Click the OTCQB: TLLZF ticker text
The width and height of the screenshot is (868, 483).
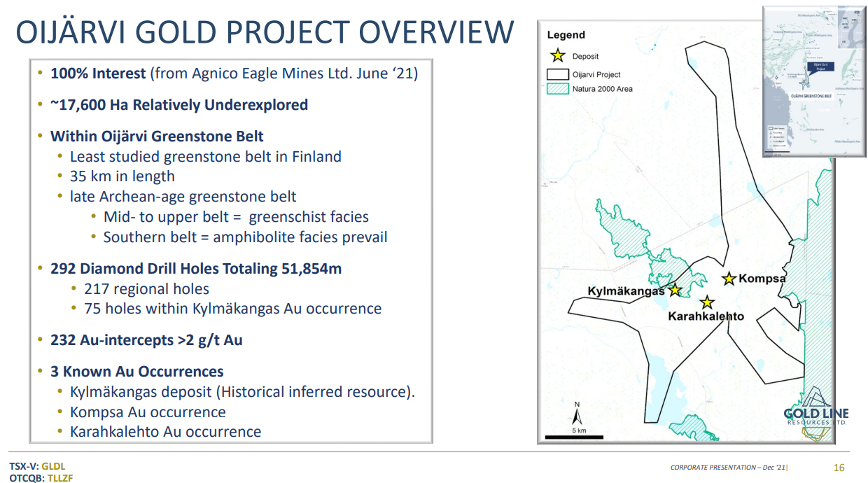pos(41,478)
